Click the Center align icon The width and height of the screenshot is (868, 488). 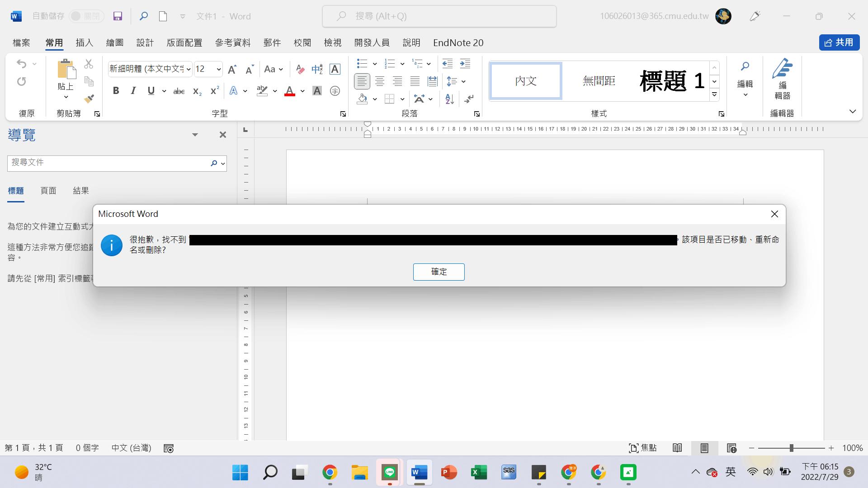click(380, 81)
